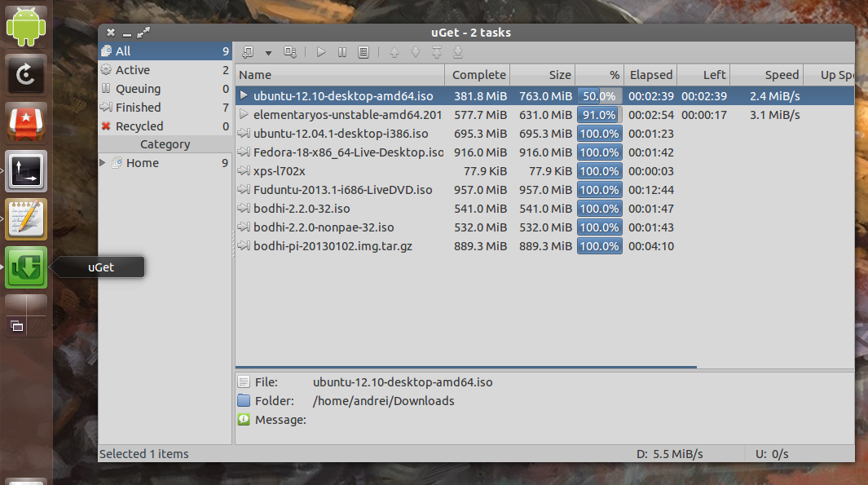The image size is (868, 485).
Task: Open the new download dropdown arrow
Action: (268, 51)
